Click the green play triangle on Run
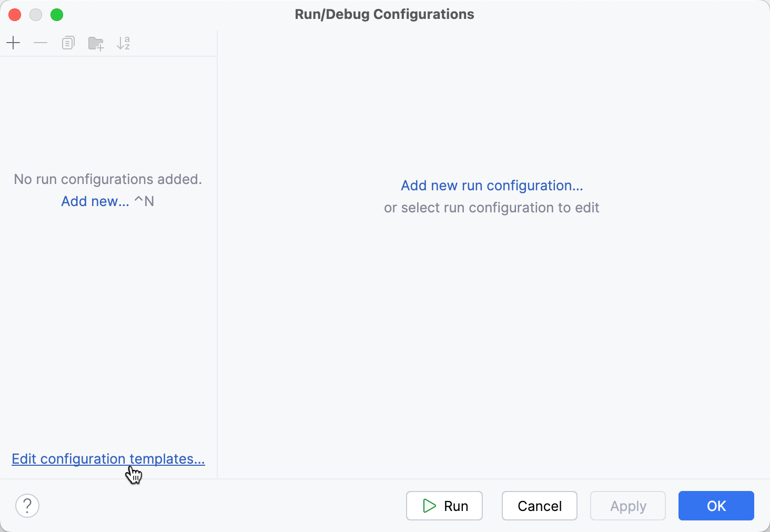The height and width of the screenshot is (532, 770). tap(429, 506)
